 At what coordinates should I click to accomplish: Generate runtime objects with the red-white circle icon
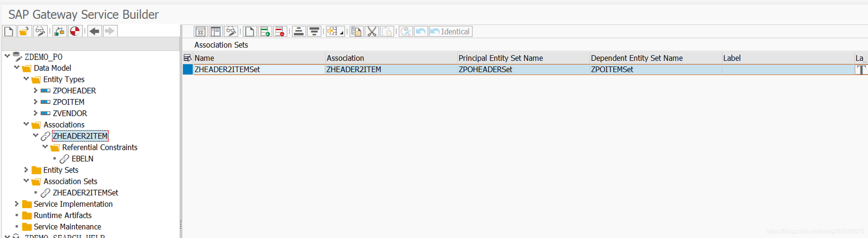click(75, 31)
